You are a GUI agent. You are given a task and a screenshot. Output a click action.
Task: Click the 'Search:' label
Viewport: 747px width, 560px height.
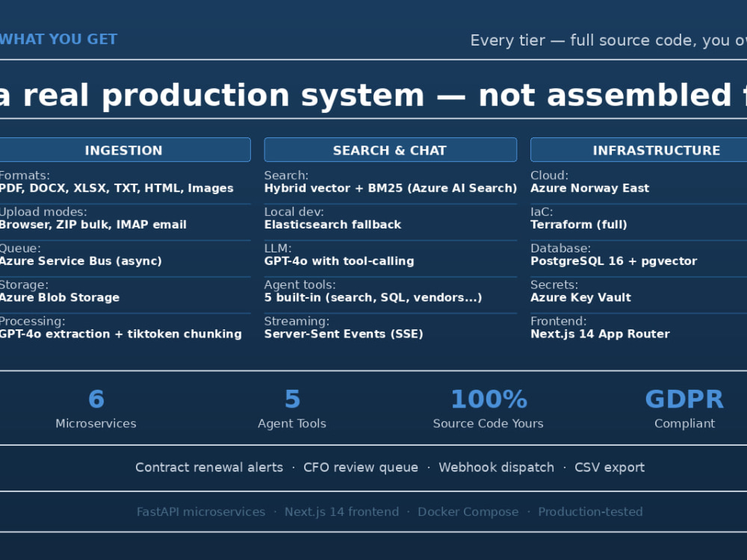tap(286, 175)
